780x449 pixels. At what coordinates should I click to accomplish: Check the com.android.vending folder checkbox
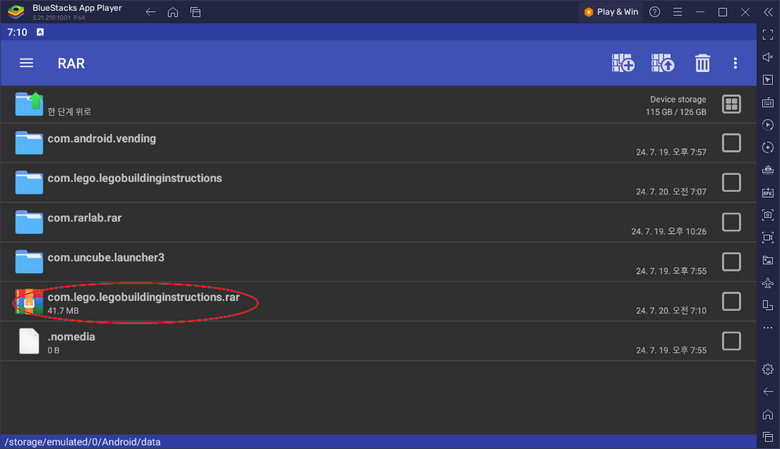[x=731, y=143]
